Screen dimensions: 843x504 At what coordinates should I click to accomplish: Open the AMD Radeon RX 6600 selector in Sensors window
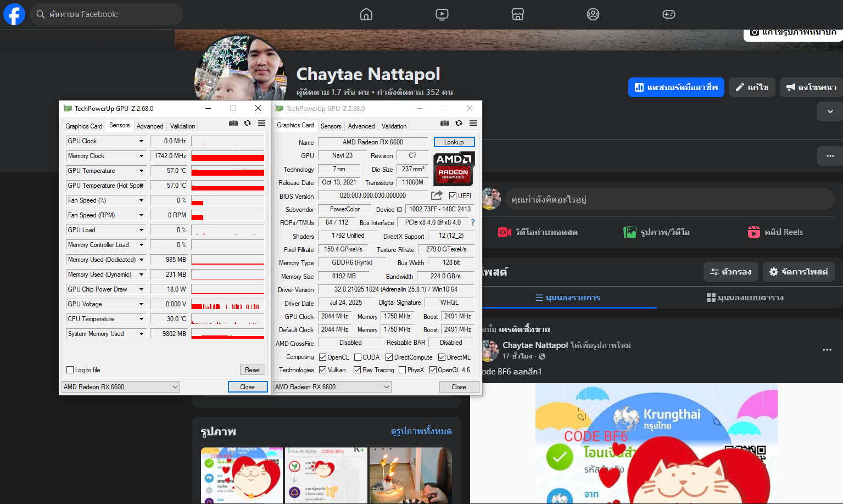click(x=121, y=387)
